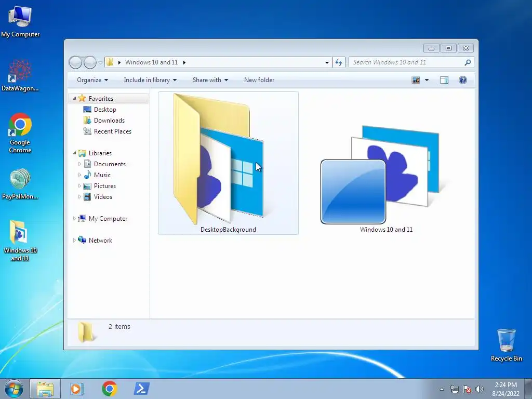
Task: Maximize the Explorer window
Action: 448,48
